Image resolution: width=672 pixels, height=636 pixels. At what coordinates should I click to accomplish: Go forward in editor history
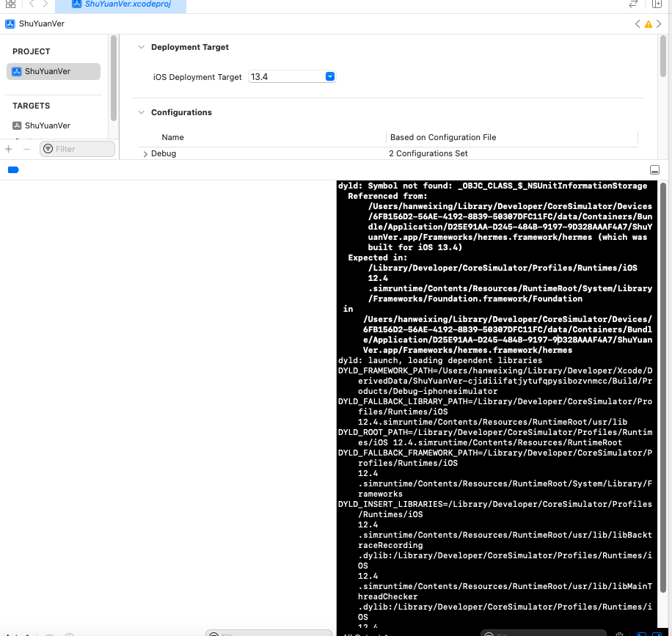(x=45, y=4)
